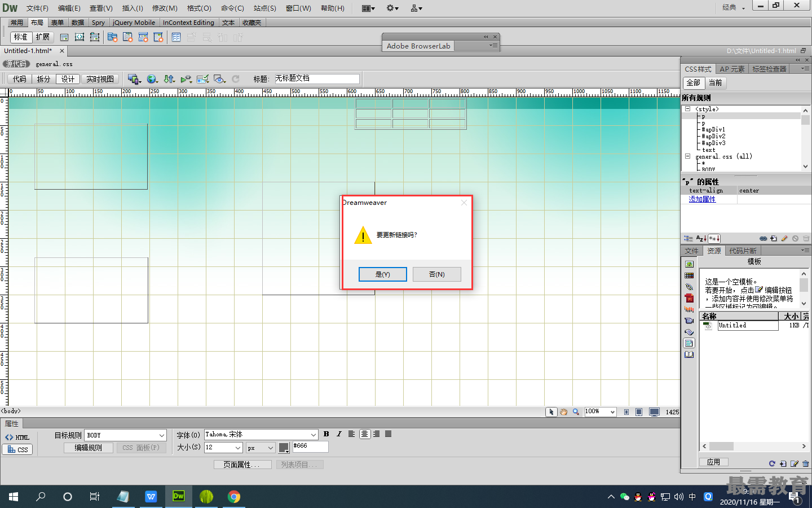Viewport: 812px width, 508px height.
Task: Click the Refresh design view icon
Action: click(x=236, y=79)
